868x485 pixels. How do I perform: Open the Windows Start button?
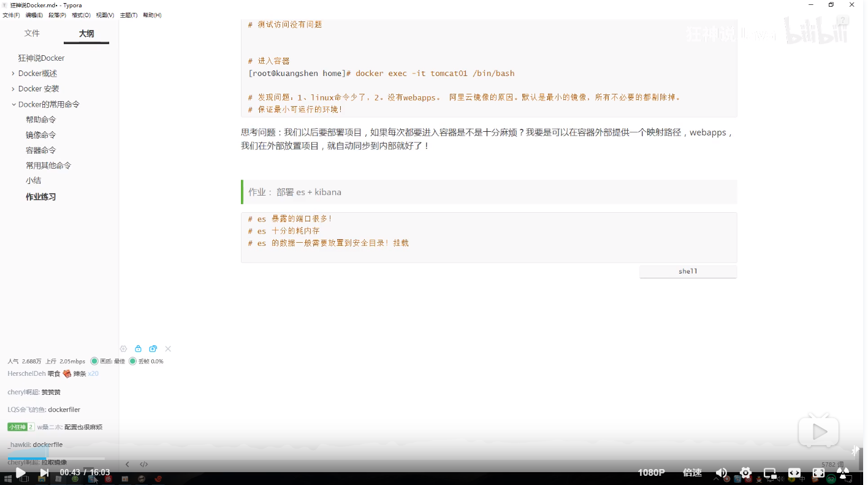click(x=9, y=479)
